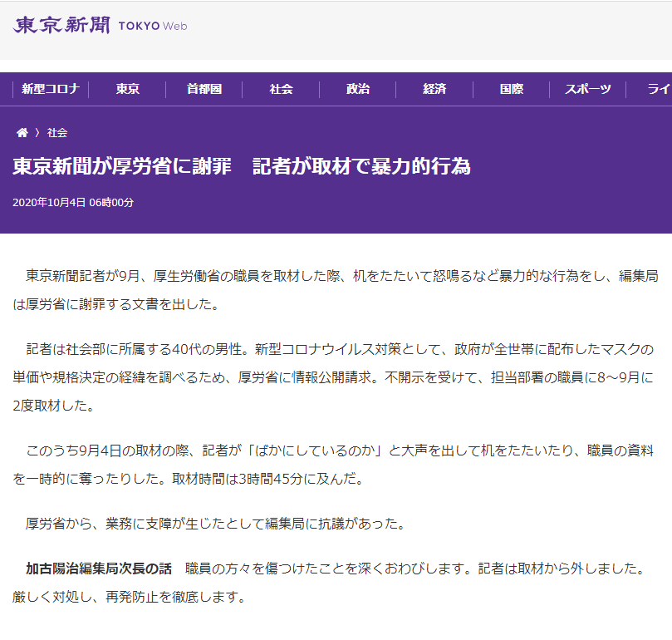Open the 政治 navigation item

tap(358, 89)
